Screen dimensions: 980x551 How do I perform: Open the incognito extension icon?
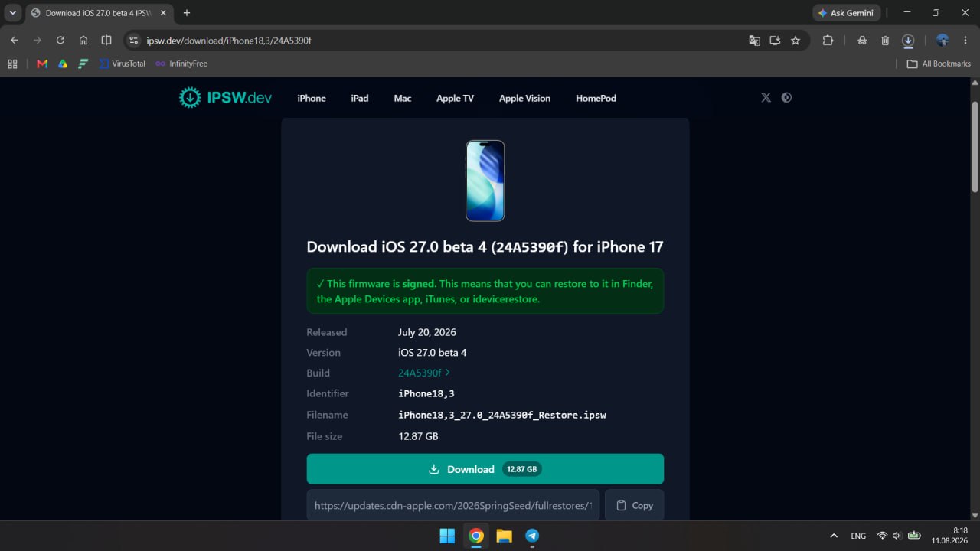pyautogui.click(x=862, y=41)
